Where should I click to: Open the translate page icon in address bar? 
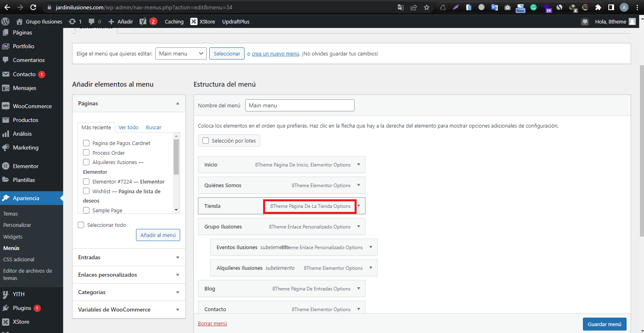coord(400,7)
